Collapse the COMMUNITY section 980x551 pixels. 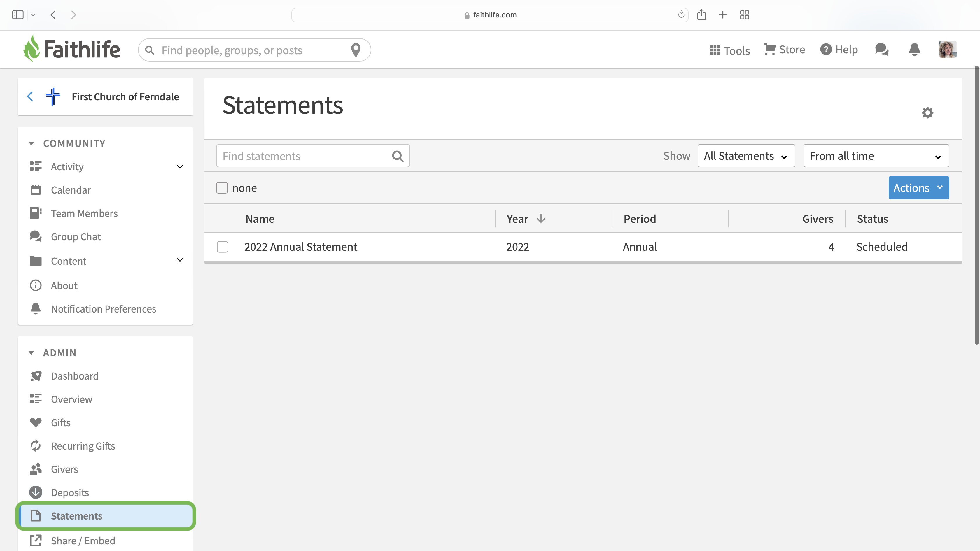click(31, 143)
